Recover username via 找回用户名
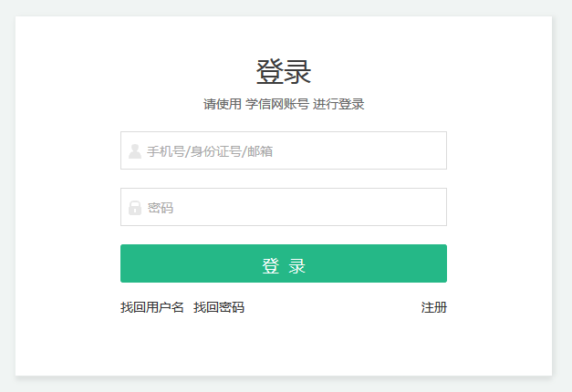The height and width of the screenshot is (392, 572). [x=152, y=307]
